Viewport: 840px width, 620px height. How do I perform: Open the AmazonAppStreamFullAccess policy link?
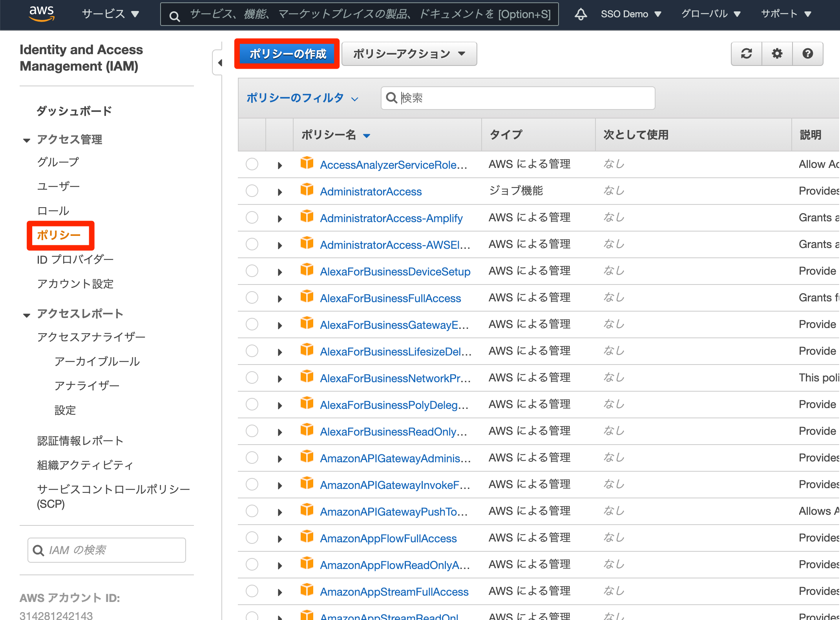coord(394,592)
